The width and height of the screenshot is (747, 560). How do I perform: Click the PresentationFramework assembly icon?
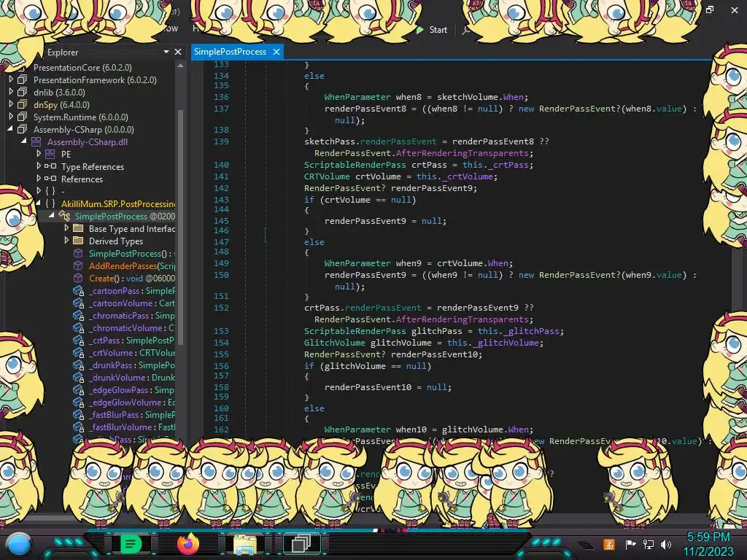pyautogui.click(x=22, y=80)
